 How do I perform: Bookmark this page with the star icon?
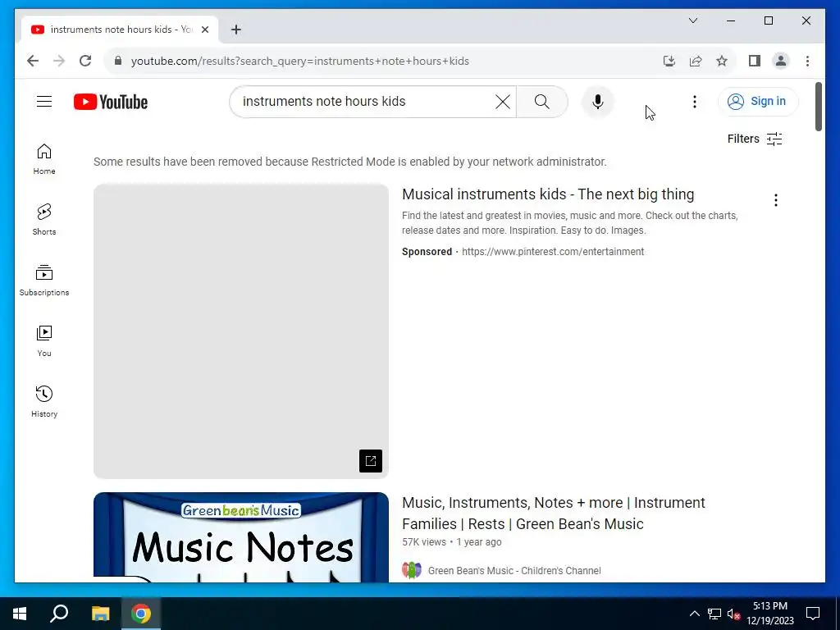[722, 61]
